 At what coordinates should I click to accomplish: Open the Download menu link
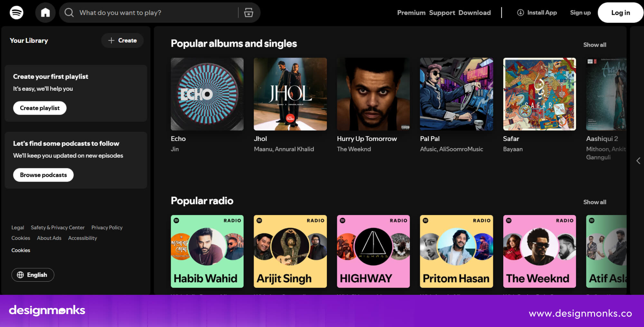(x=475, y=13)
